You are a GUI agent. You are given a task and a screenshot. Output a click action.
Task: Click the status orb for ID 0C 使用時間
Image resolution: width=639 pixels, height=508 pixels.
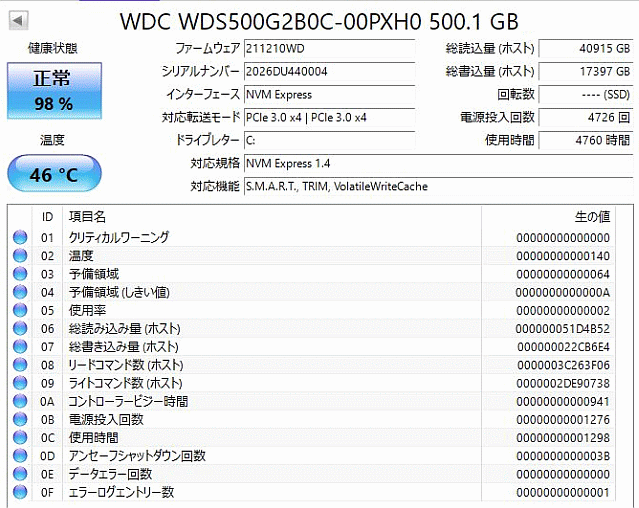pyautogui.click(x=20, y=438)
